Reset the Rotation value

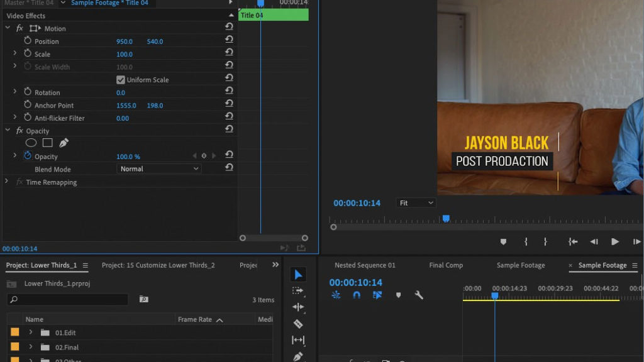pyautogui.click(x=229, y=90)
